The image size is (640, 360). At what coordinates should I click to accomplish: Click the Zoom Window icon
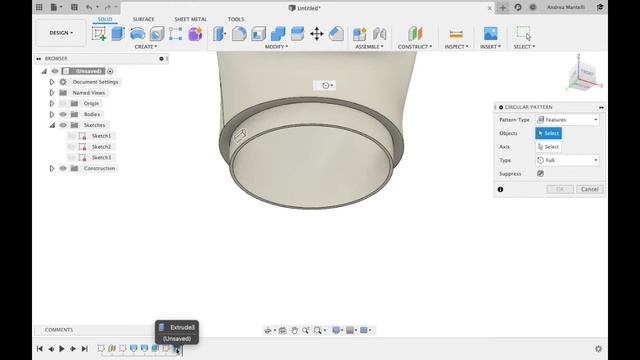click(x=318, y=330)
